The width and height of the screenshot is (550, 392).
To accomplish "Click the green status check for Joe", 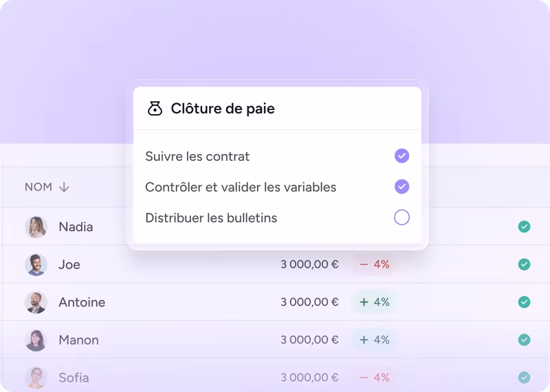I will pyautogui.click(x=524, y=264).
